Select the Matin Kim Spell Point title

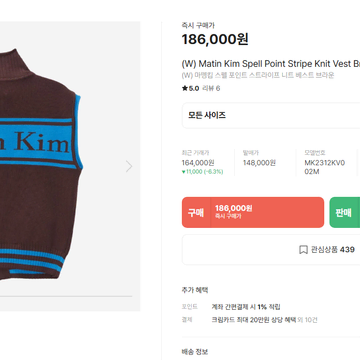[271, 64]
